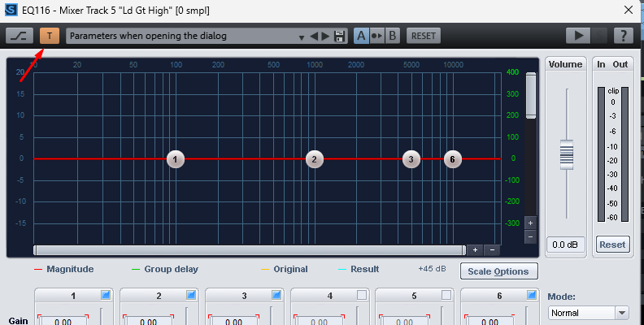Click the Result legend entry
644x325 pixels.
[359, 270]
